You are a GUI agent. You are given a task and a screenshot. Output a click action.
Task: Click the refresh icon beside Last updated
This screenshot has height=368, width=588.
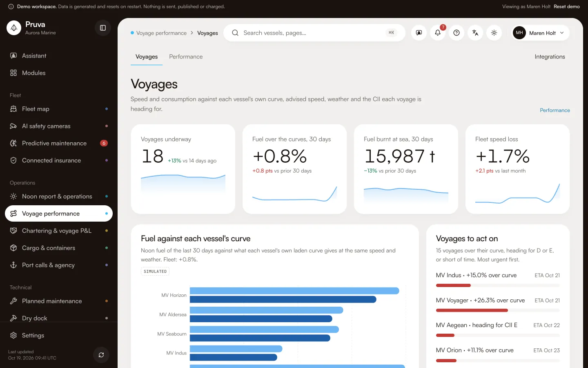coord(101,355)
